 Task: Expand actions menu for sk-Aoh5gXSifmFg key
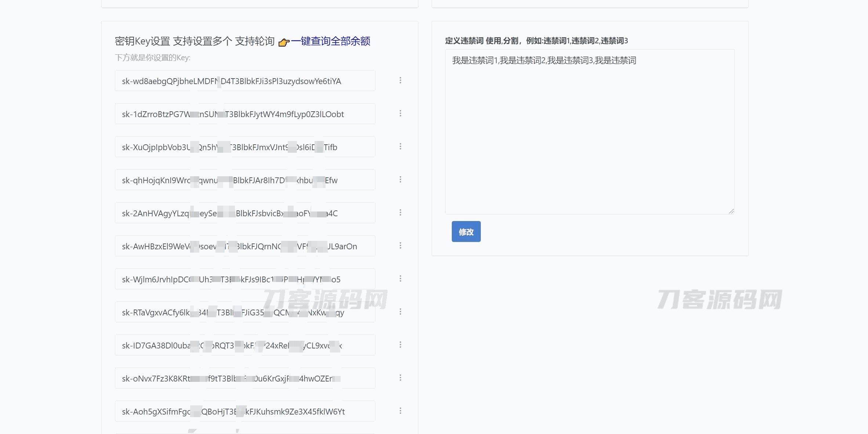click(x=400, y=411)
